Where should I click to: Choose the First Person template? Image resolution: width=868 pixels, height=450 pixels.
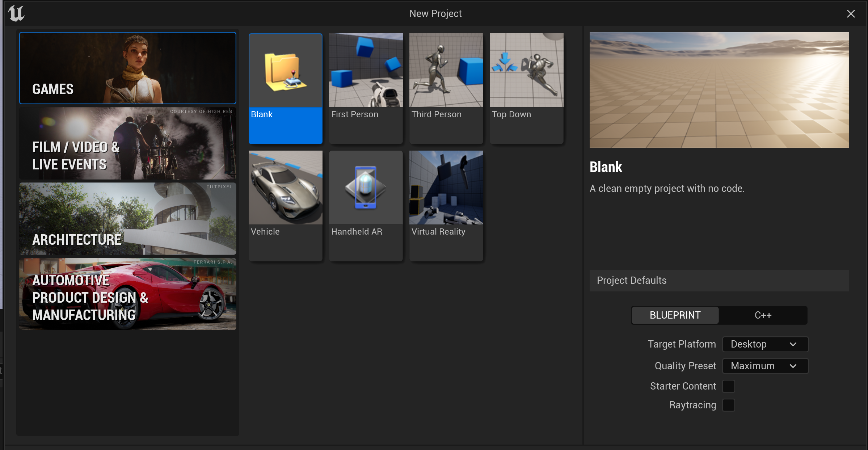click(366, 88)
